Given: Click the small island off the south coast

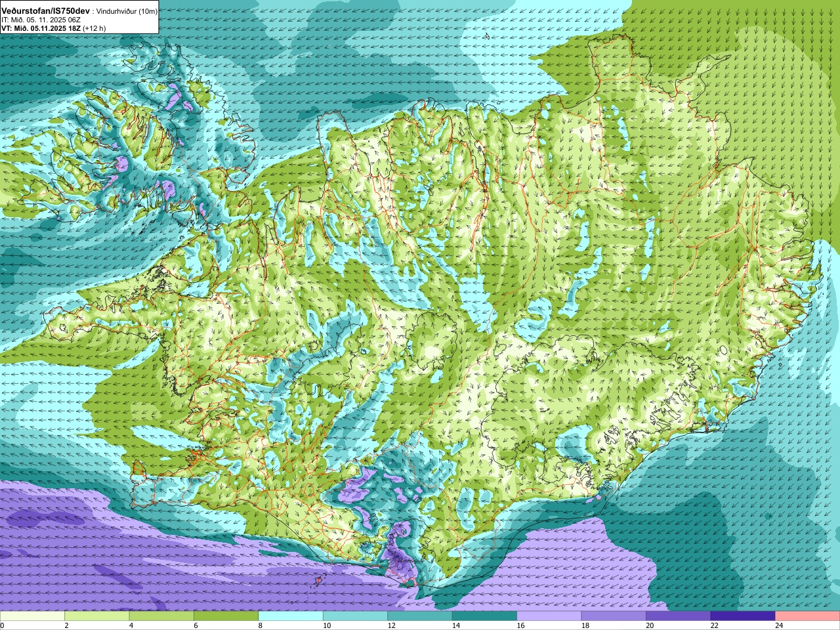Looking at the screenshot, I should tap(319, 580).
